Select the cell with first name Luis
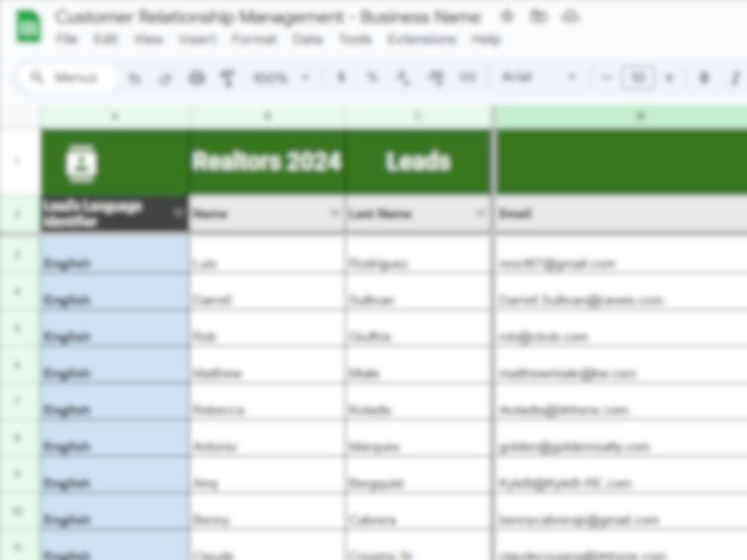 coord(267,255)
